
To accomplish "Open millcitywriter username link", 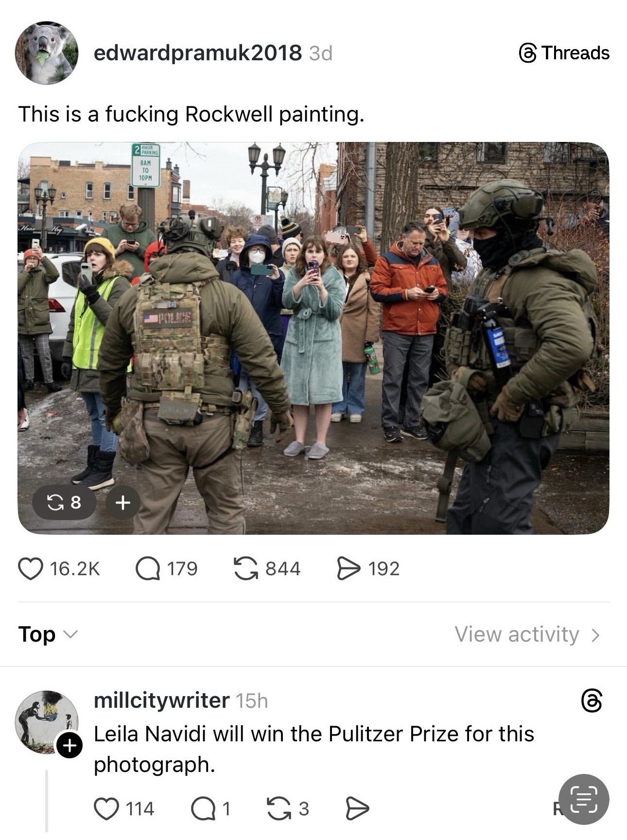I will 161,700.
